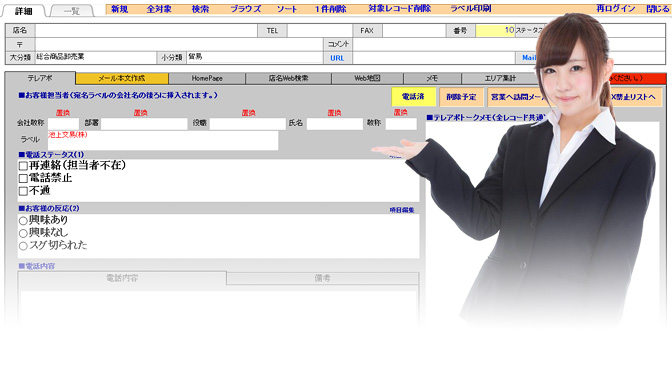The height and width of the screenshot is (372, 672).
Task: Click 置換 above 役職 field
Action: click(x=249, y=113)
